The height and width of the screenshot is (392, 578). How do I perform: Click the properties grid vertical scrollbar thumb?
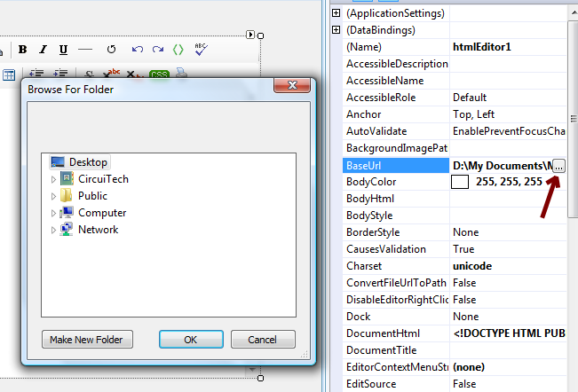[x=574, y=119]
